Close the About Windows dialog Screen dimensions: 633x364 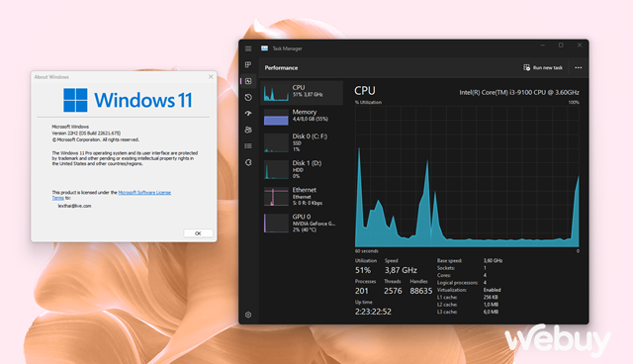pos(211,77)
